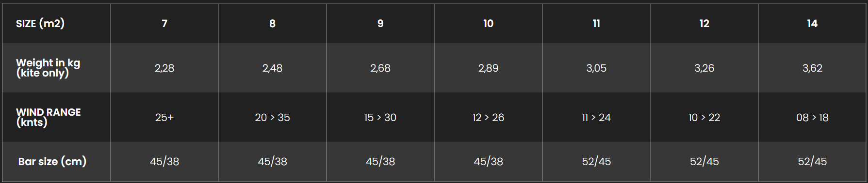Click the size 12 column header

tap(704, 23)
